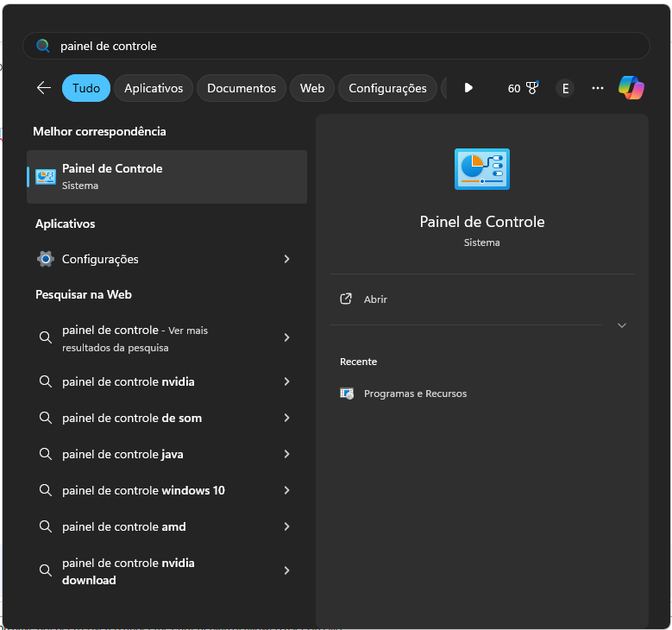672x630 pixels.
Task: Click the Control Panel icon in best match
Action: click(46, 177)
